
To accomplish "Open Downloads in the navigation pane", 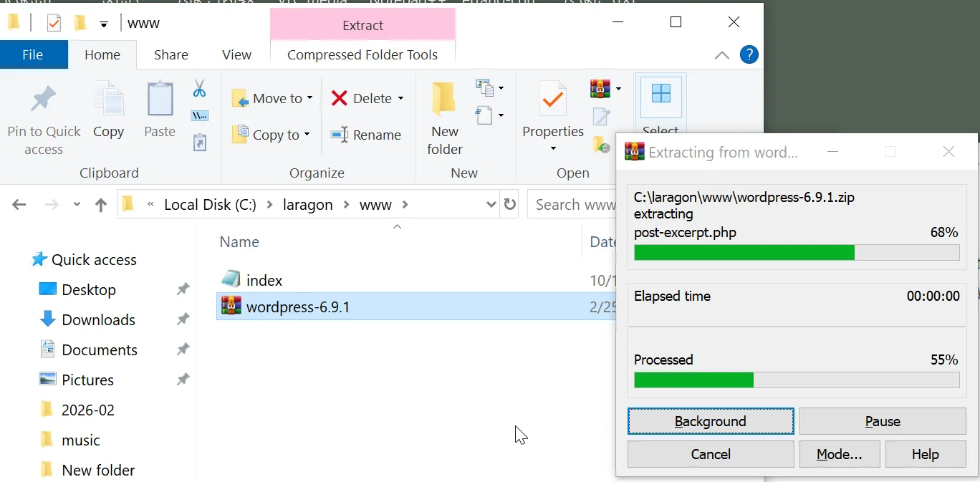I will point(98,320).
